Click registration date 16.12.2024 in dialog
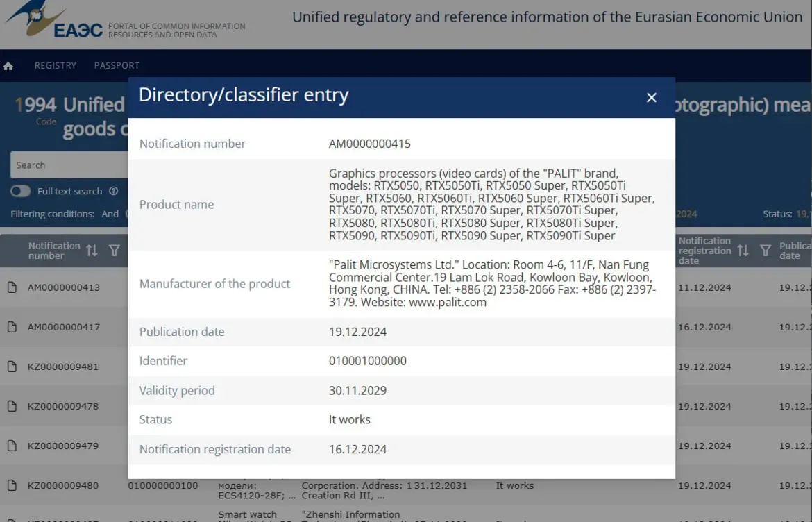Image resolution: width=812 pixels, height=522 pixels. pos(358,449)
